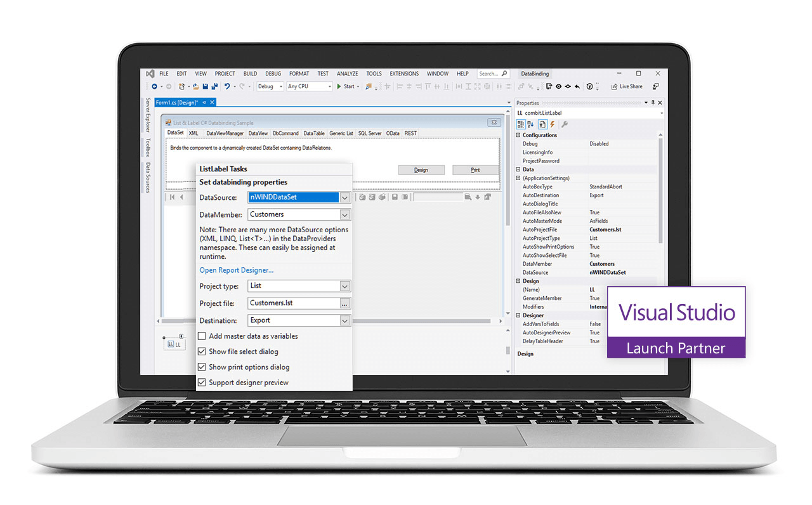812x505 pixels.
Task: Switch to the SQL Server tab
Action: coord(370,133)
